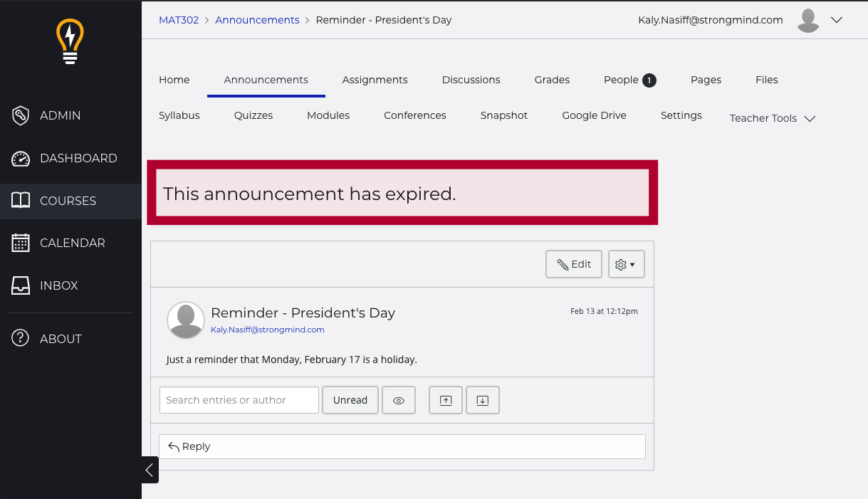Click the Search entries or author field
This screenshot has width=868, height=499.
point(239,400)
